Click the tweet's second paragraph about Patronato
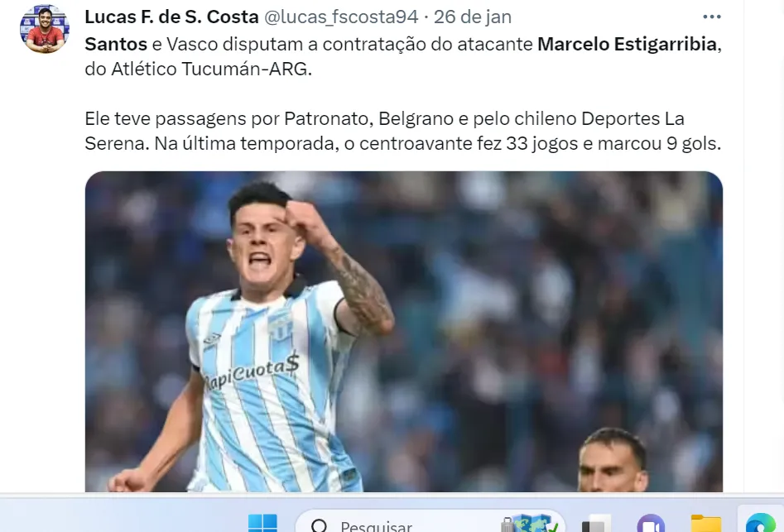 tap(403, 131)
